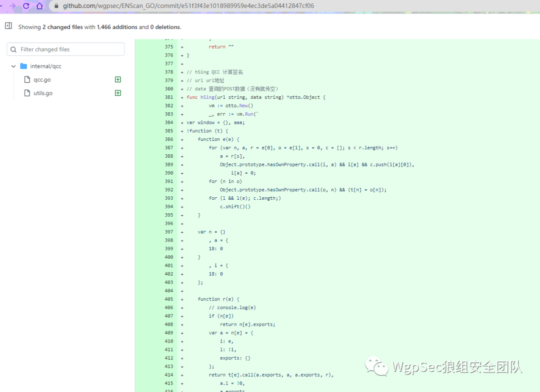Click line number 405 in the diff
This screenshot has width=540, height=392.
tap(168, 299)
